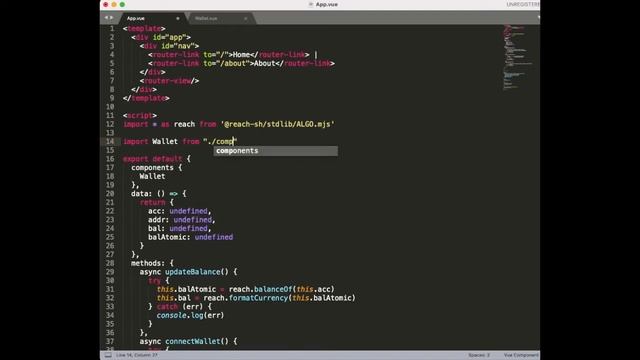Click 'About' router-link text

point(264,63)
